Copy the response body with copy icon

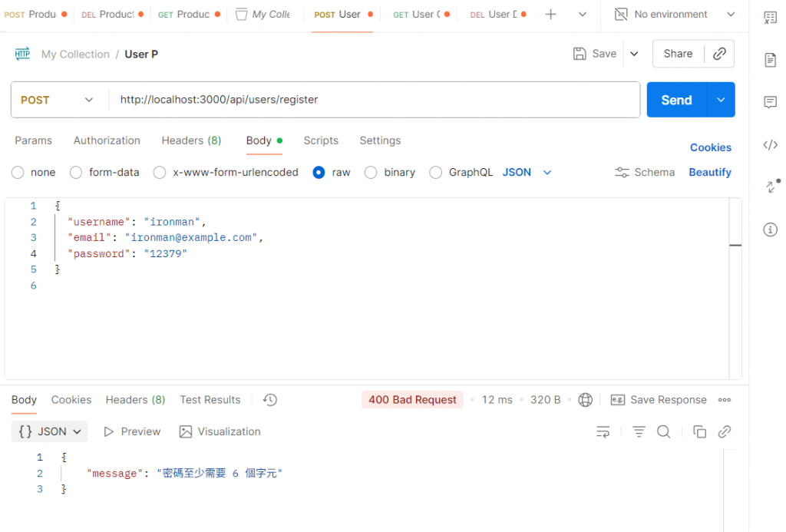click(699, 431)
